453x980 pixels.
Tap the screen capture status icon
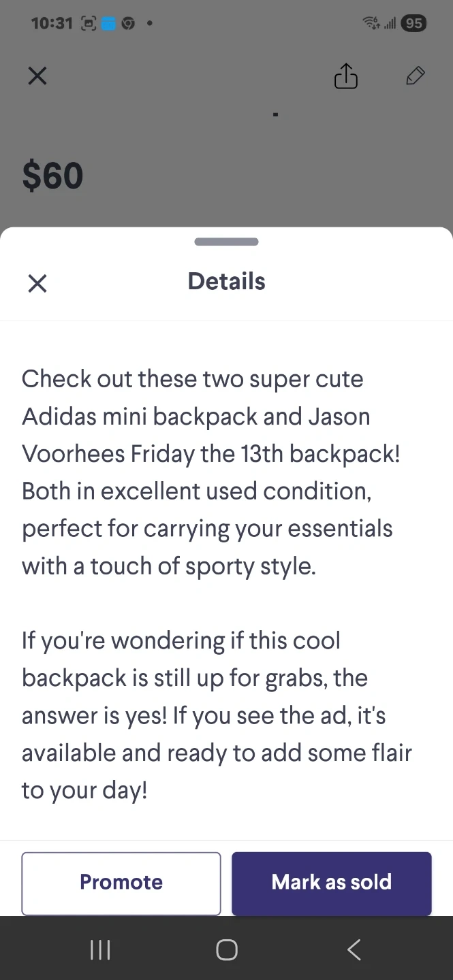coord(88,23)
